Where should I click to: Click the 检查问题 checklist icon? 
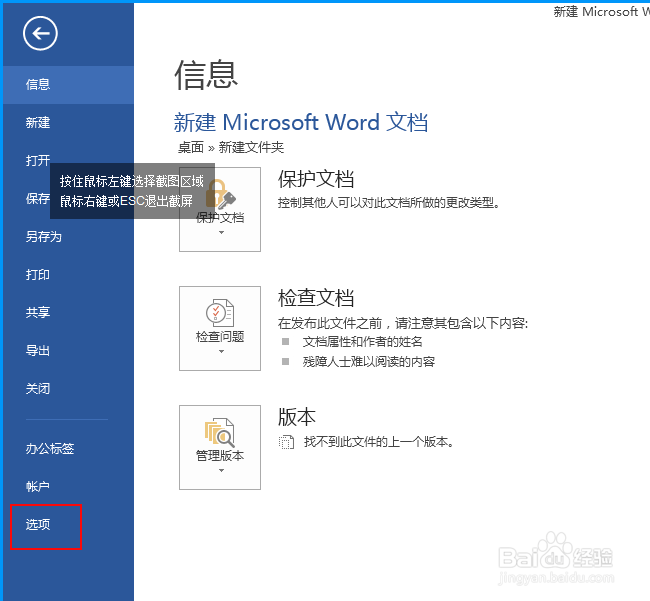pos(220,313)
